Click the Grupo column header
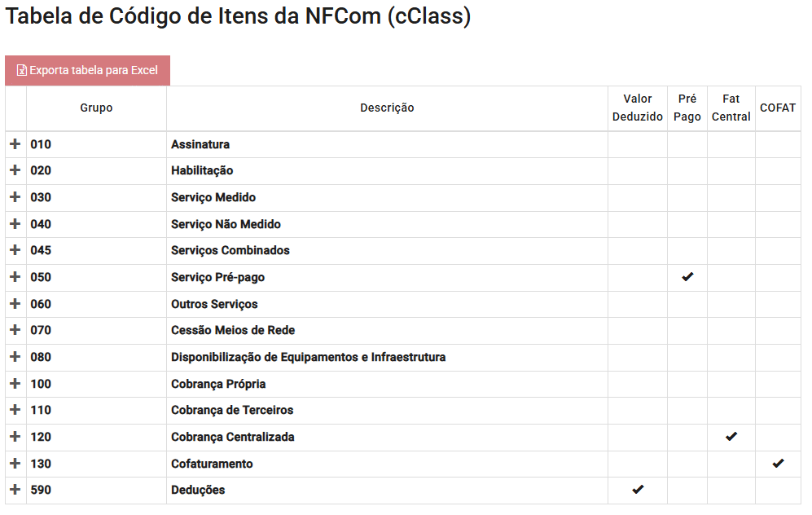The width and height of the screenshot is (812, 515). click(96, 108)
